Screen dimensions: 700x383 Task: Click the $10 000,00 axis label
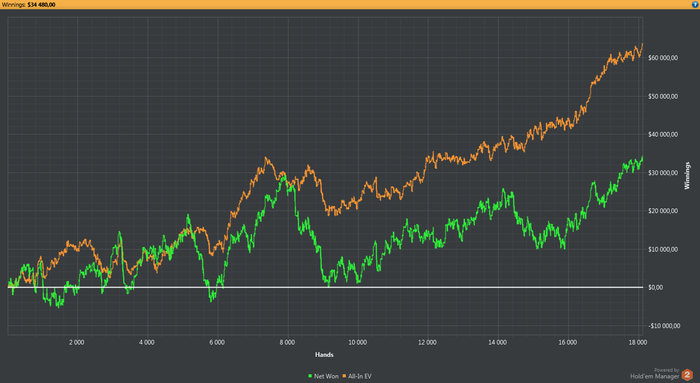663,249
